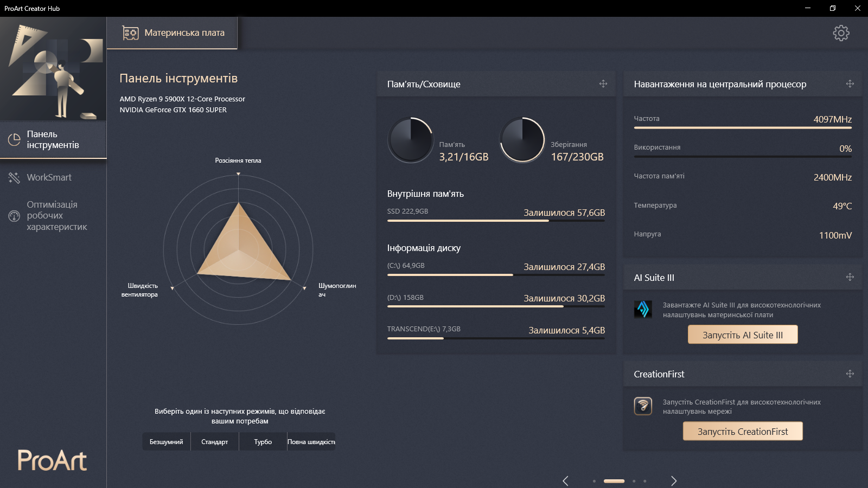
Task: Click the right pagination arrow
Action: coord(674,481)
